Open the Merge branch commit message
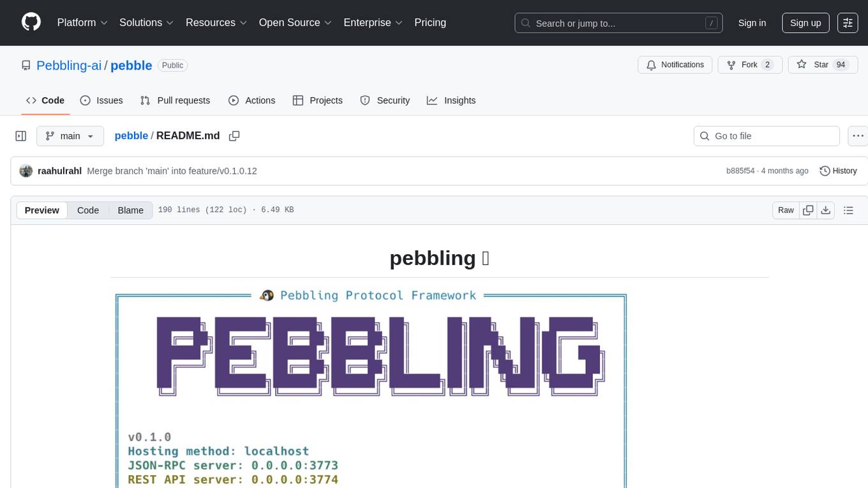The image size is (868, 488). (172, 171)
